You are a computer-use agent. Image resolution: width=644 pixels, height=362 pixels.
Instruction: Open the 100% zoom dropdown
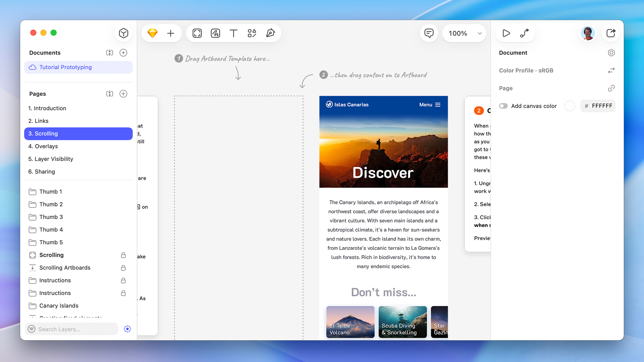pos(464,33)
